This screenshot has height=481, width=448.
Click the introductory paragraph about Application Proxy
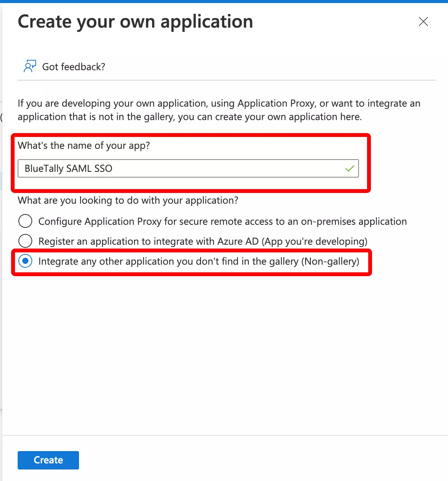pos(219,110)
